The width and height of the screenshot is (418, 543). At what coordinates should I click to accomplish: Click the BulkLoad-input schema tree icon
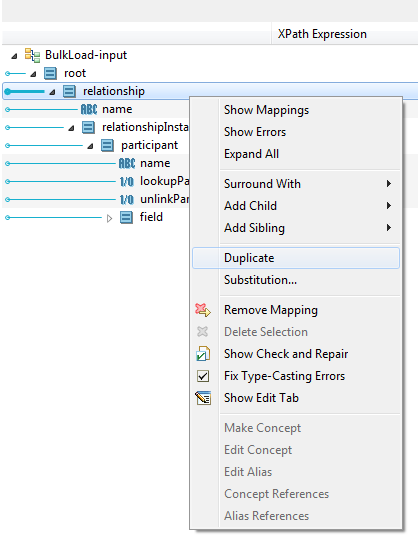tap(32, 55)
